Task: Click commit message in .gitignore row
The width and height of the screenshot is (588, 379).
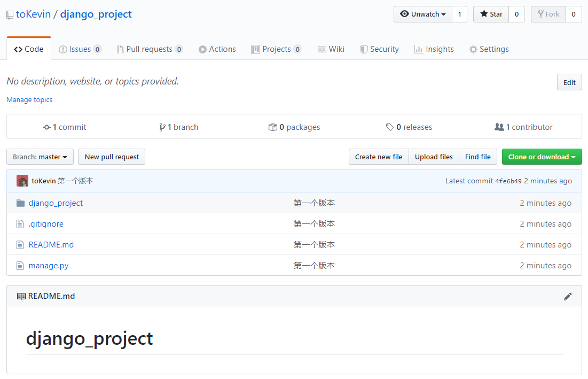Action: 314,224
